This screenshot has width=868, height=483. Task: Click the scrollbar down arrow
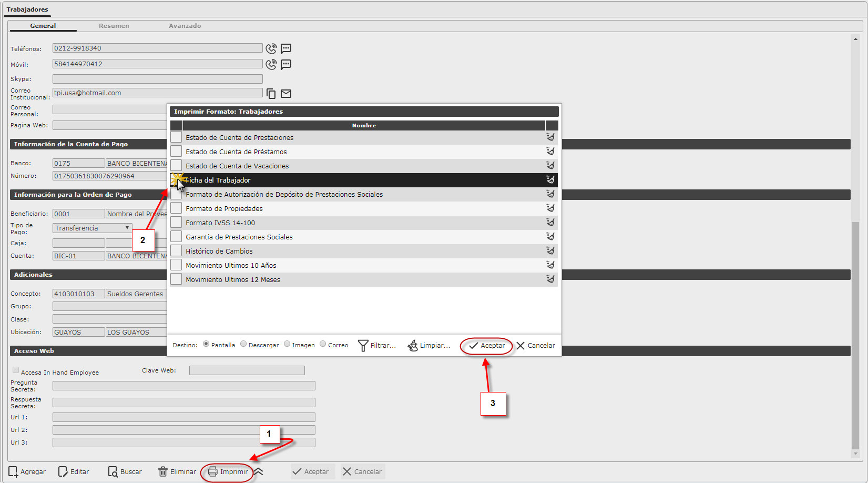(855, 453)
